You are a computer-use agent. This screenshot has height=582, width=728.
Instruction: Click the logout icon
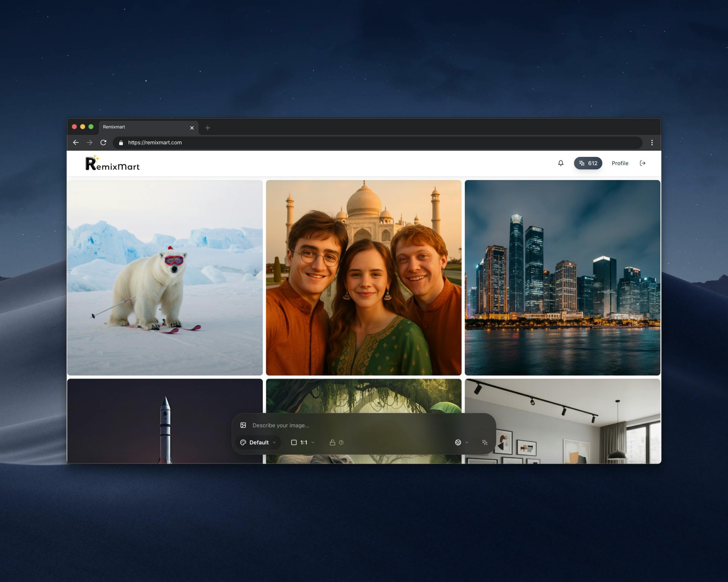click(642, 163)
